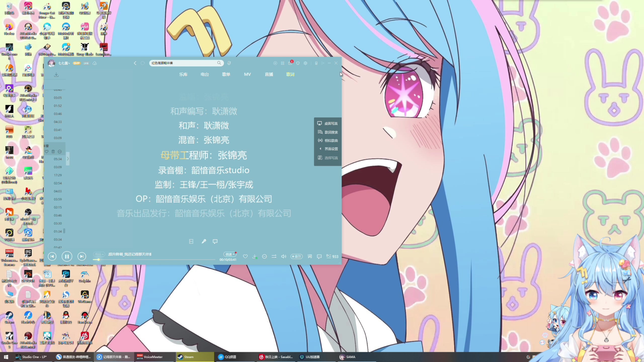The height and width of the screenshot is (362, 644).
Task: Open the 直播 section
Action: pyautogui.click(x=269, y=74)
